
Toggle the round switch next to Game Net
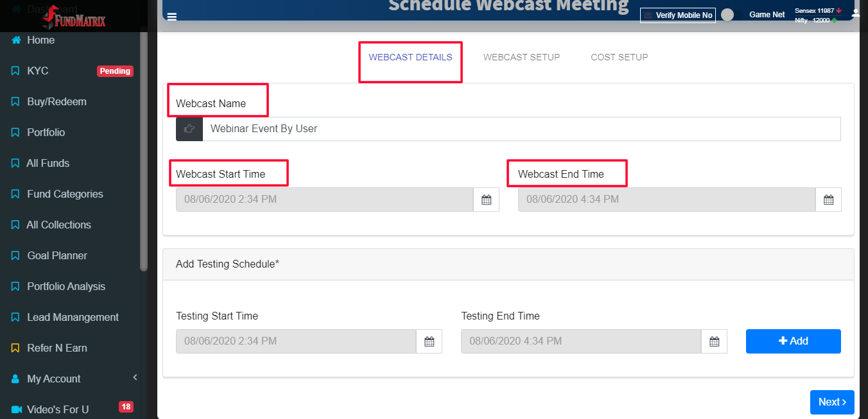(x=727, y=15)
